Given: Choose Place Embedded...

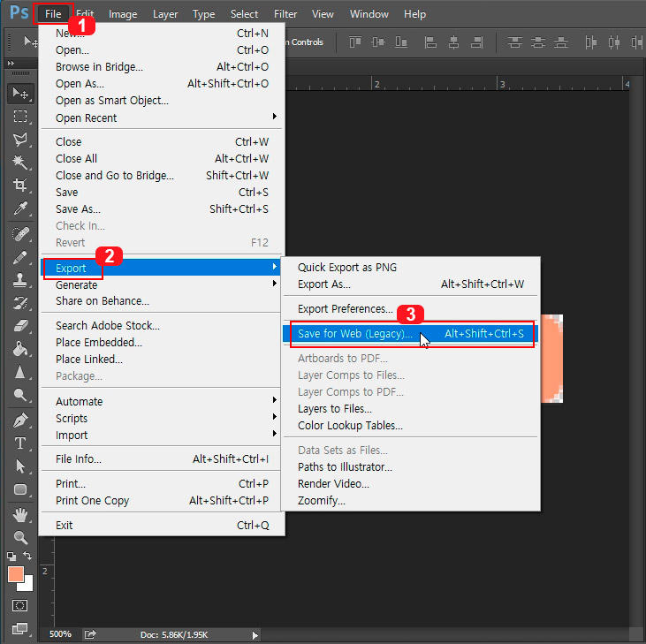Looking at the screenshot, I should click(161, 342).
